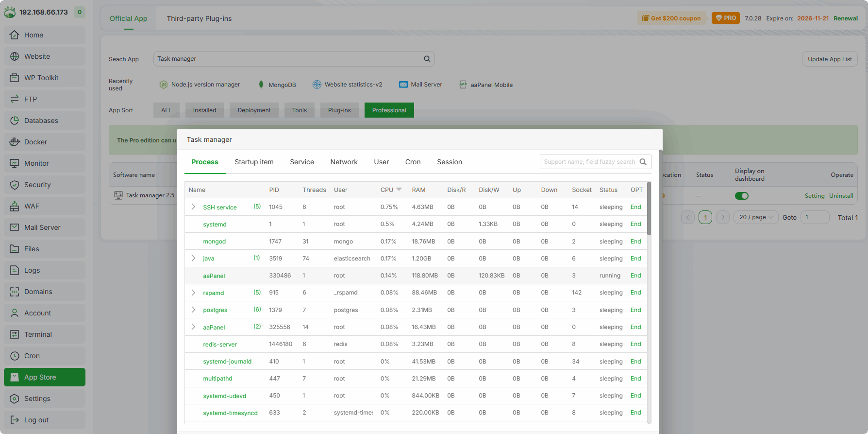This screenshot has height=434, width=868.
Task: Toggle Display on dashboard switch
Action: (741, 196)
